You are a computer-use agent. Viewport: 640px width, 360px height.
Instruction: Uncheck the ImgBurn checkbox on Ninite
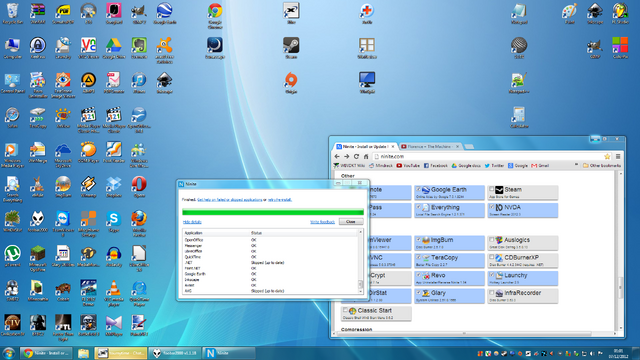pyautogui.click(x=418, y=240)
